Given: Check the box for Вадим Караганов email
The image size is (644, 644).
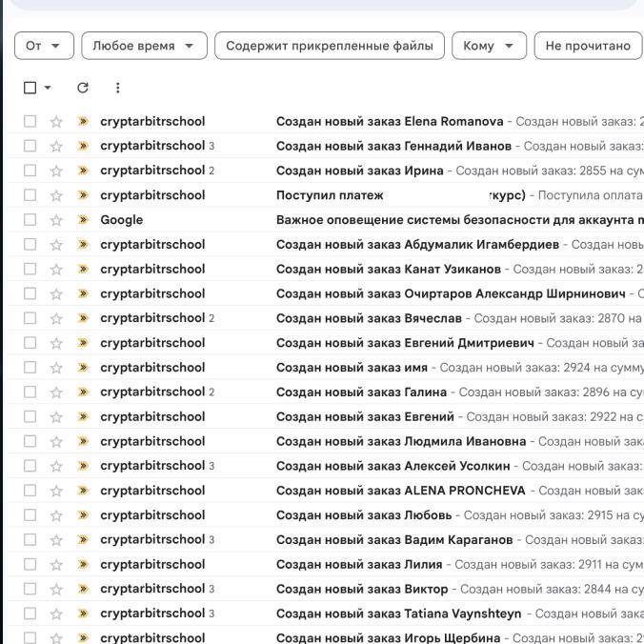Looking at the screenshot, I should click(30, 540).
